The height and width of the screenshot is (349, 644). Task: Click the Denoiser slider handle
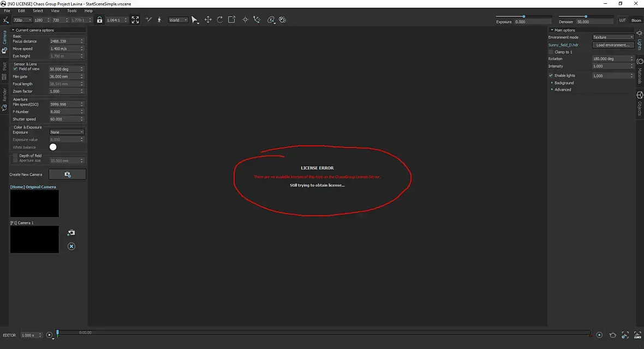click(x=586, y=16)
